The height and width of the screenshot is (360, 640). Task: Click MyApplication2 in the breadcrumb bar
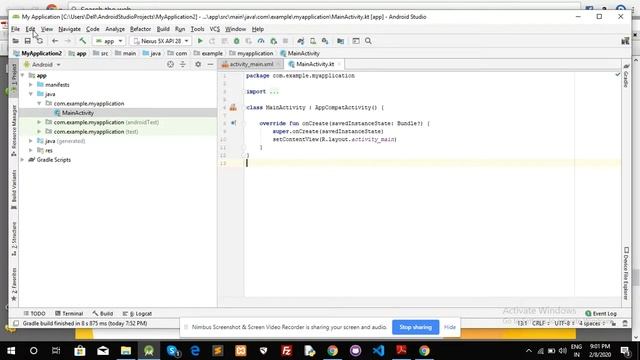(x=38, y=53)
